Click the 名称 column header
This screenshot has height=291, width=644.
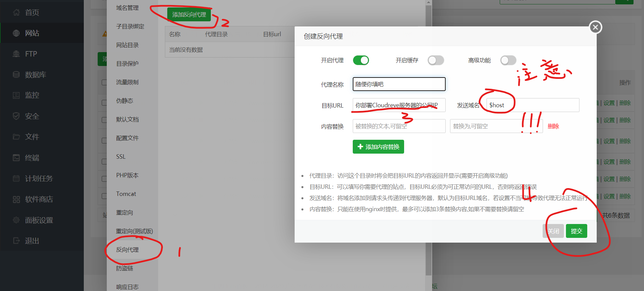tap(175, 34)
